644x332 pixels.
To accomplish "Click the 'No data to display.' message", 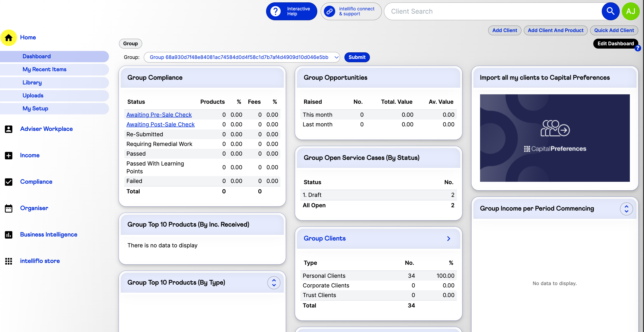I will (x=555, y=283).
